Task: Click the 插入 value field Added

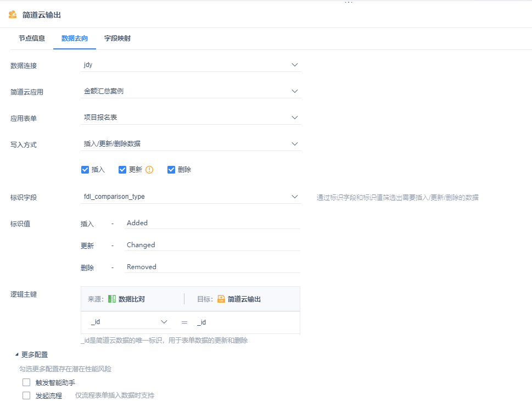Action: (212, 223)
